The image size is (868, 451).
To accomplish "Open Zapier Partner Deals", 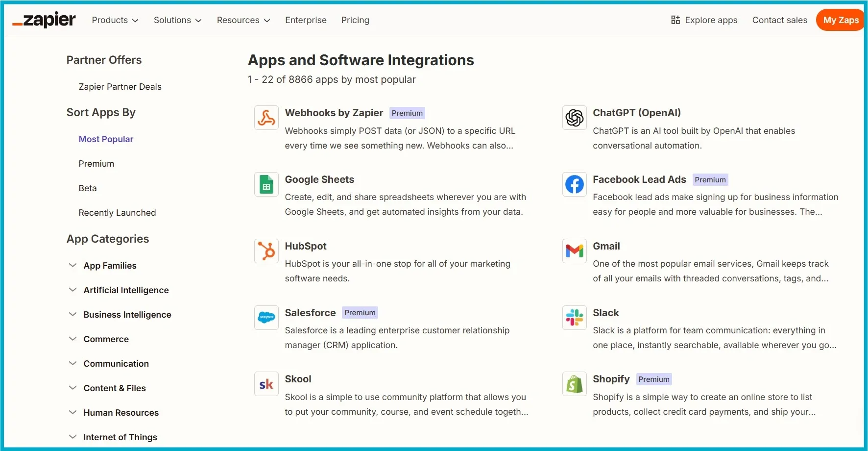I will [x=120, y=86].
